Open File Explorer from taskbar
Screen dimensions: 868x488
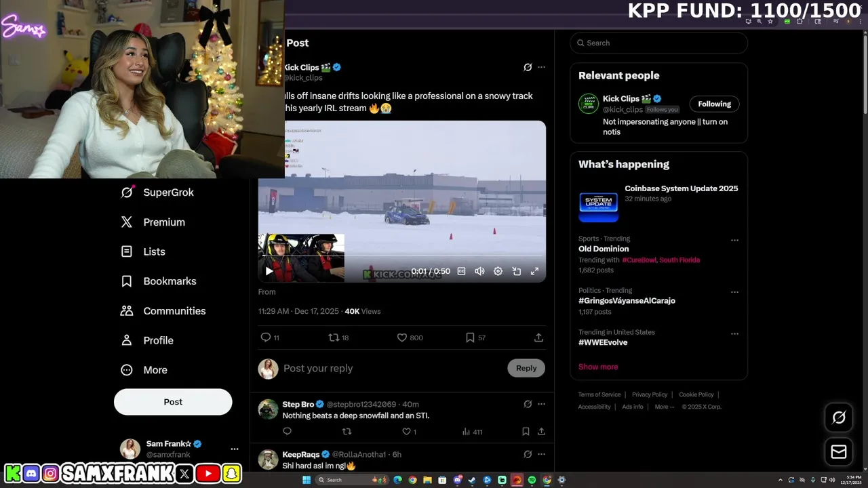tap(427, 480)
